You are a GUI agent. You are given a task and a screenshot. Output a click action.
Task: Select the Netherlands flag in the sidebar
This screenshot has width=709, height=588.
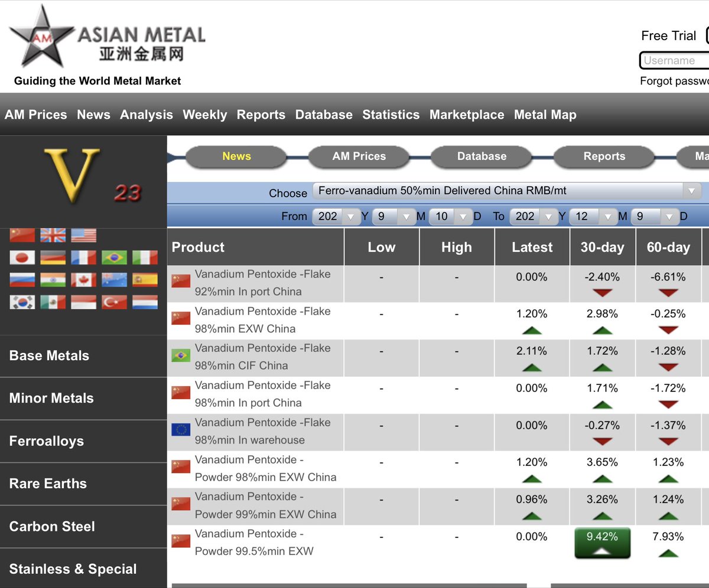click(x=145, y=302)
